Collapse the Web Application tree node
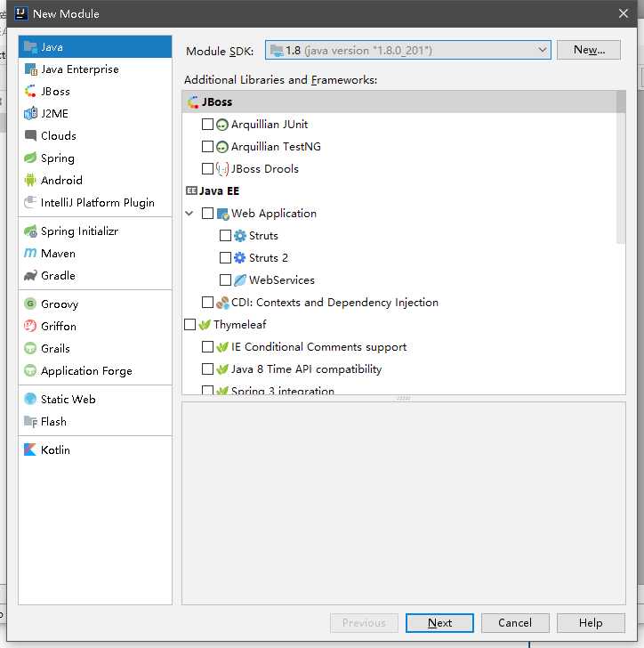The height and width of the screenshot is (648, 644). click(189, 214)
